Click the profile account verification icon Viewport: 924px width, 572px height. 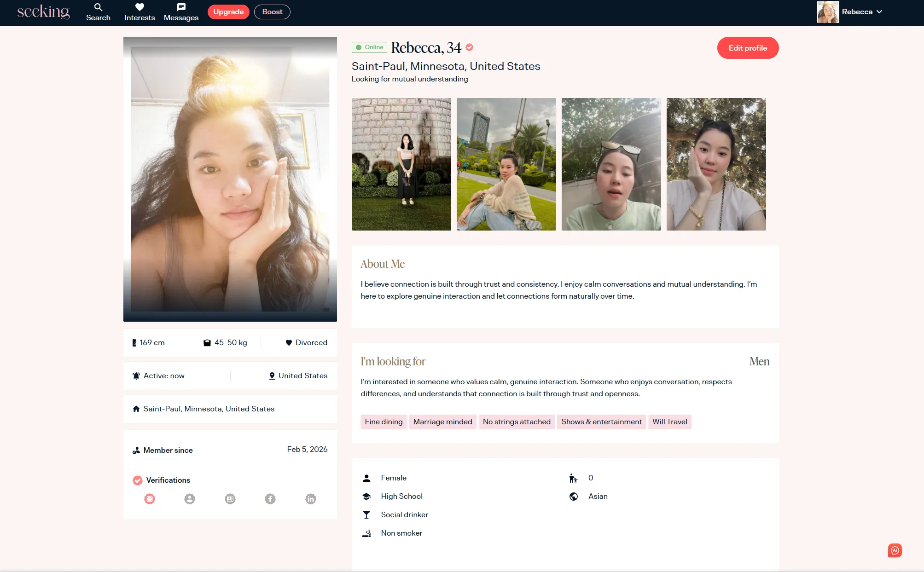(x=190, y=499)
